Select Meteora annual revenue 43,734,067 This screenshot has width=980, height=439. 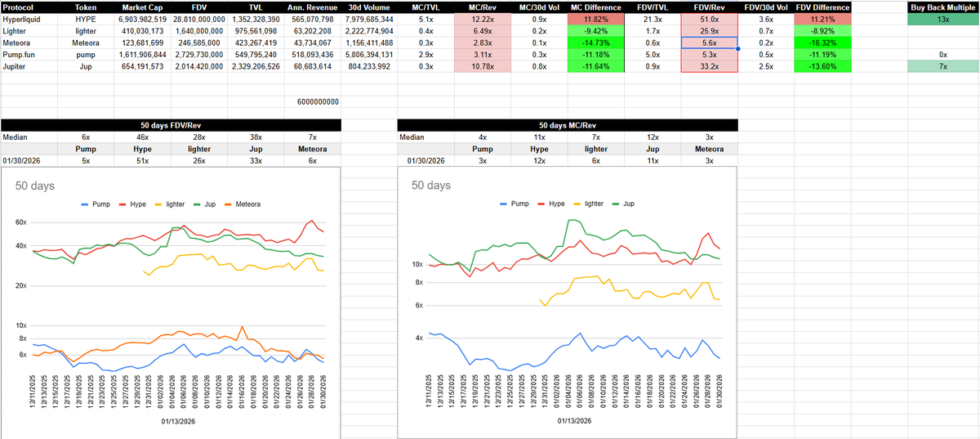click(311, 43)
